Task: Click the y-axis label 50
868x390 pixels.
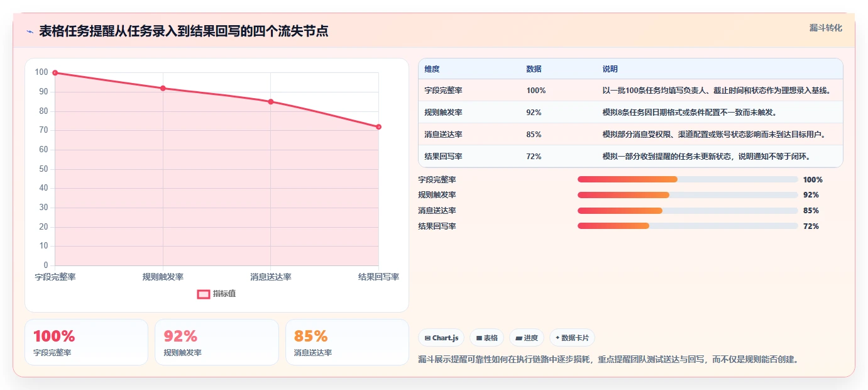Action: pos(43,169)
